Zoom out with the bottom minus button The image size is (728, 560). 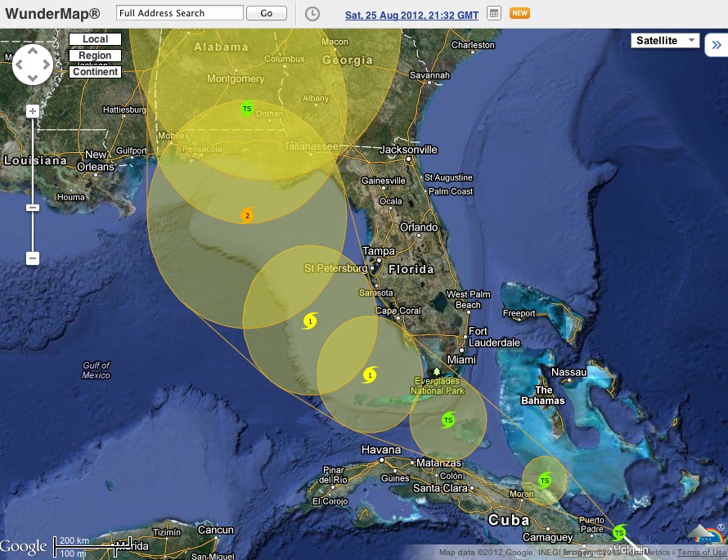pyautogui.click(x=33, y=258)
